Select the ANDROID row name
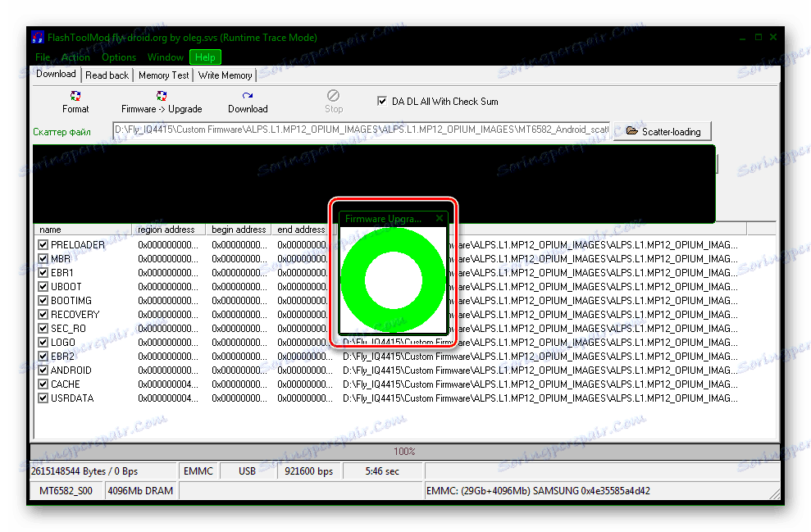The image size is (811, 532). [71, 371]
